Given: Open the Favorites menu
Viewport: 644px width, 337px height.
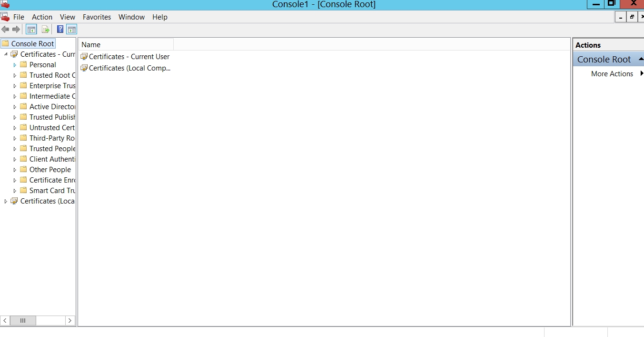Looking at the screenshot, I should (x=97, y=17).
